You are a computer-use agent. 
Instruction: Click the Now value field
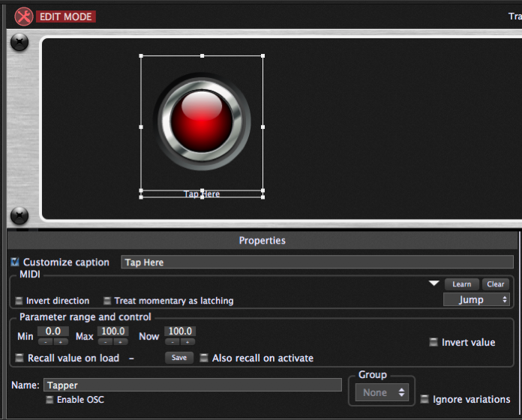[180, 331]
